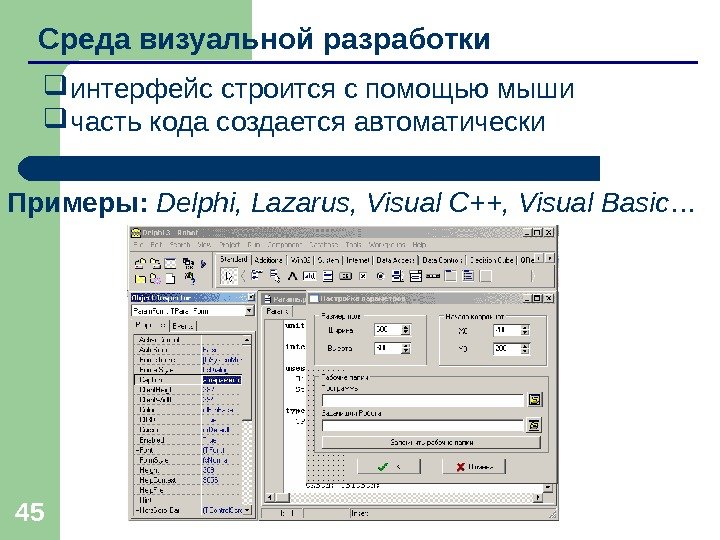The width and height of the screenshot is (720, 540).
Task: Select the Button component (OK) icon
Action: (345, 276)
